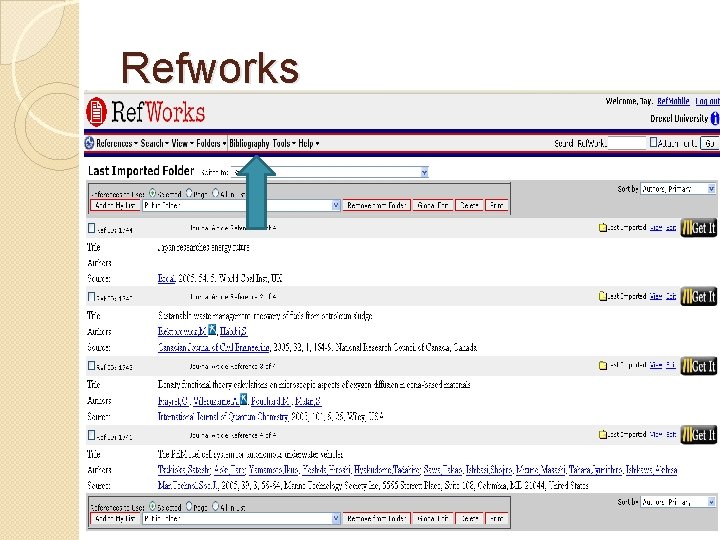
Task: Click Get It button for first reference
Action: (698, 228)
